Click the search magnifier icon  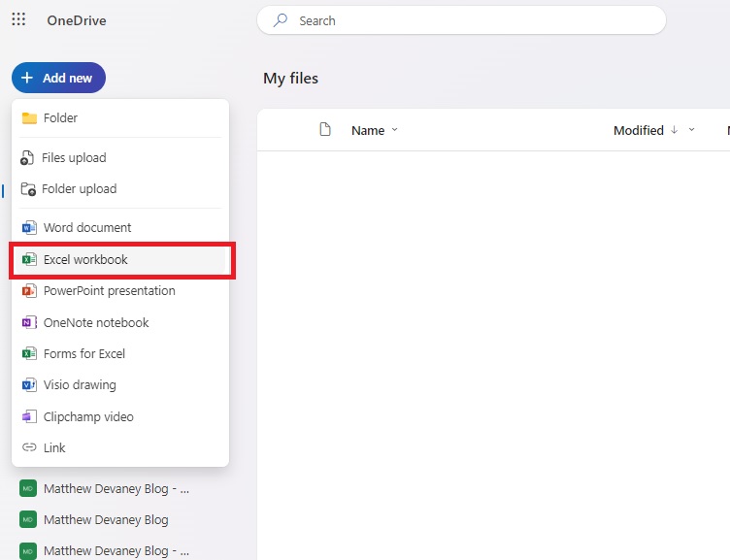281,20
